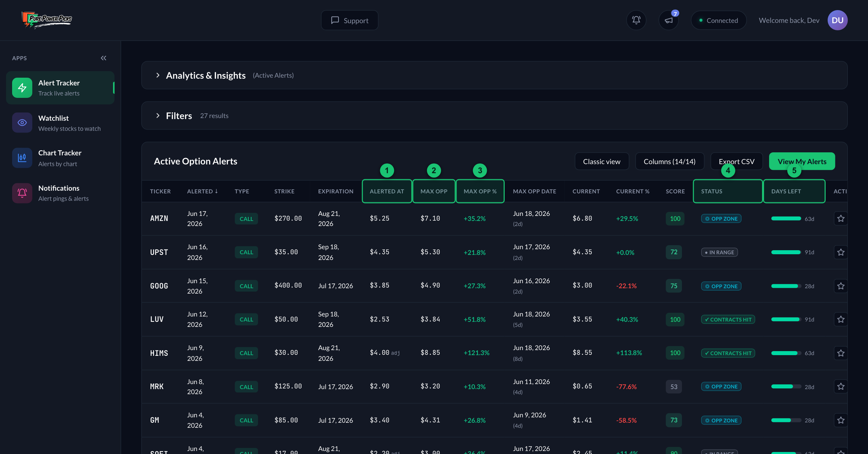
Task: Click the Max Opp Date column header
Action: point(534,191)
